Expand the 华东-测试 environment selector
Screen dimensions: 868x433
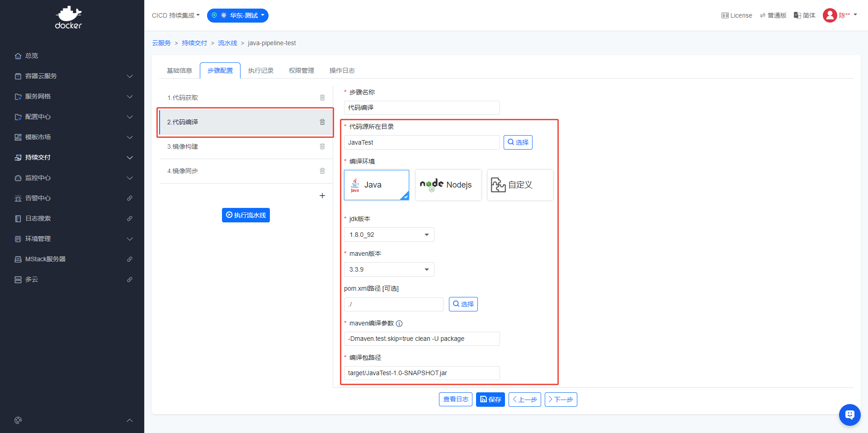tap(238, 15)
